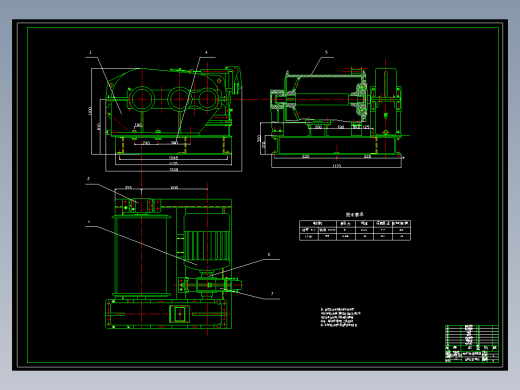Click part callout number 6 label
Screen dimensions: 520x390
click(269, 254)
